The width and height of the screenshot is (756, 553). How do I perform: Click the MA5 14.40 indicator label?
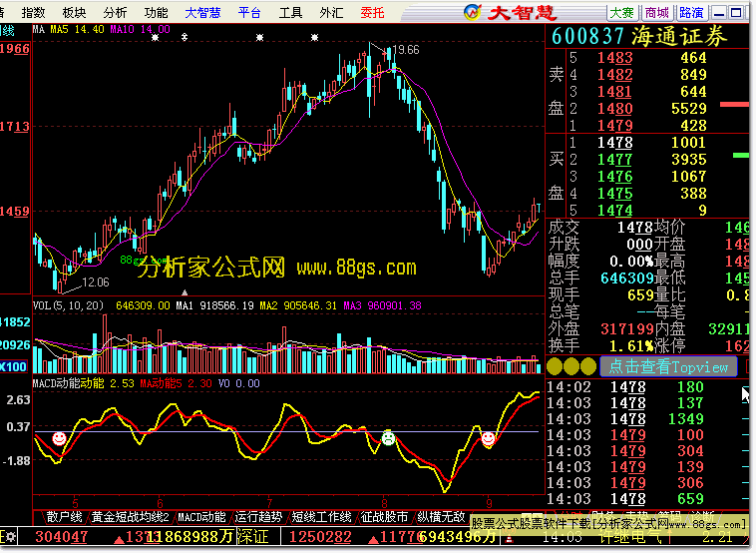77,29
